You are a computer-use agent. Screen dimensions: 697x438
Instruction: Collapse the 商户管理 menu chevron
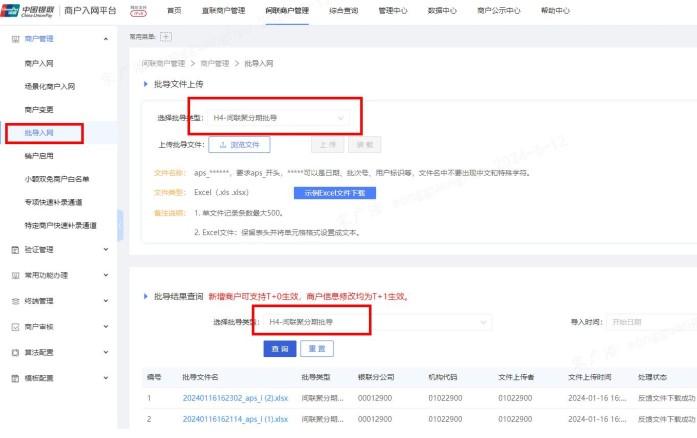click(106, 39)
